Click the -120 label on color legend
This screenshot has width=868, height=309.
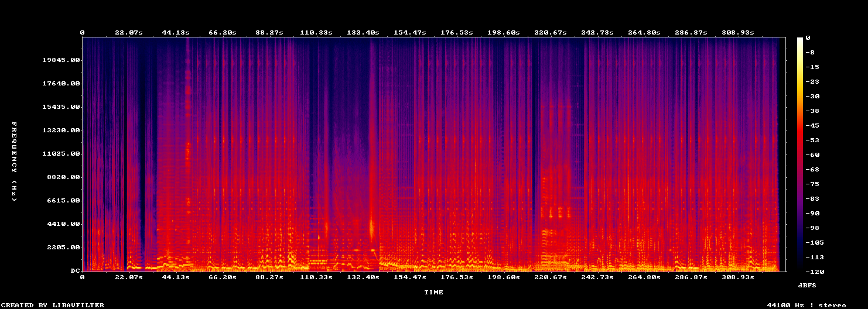pos(813,272)
